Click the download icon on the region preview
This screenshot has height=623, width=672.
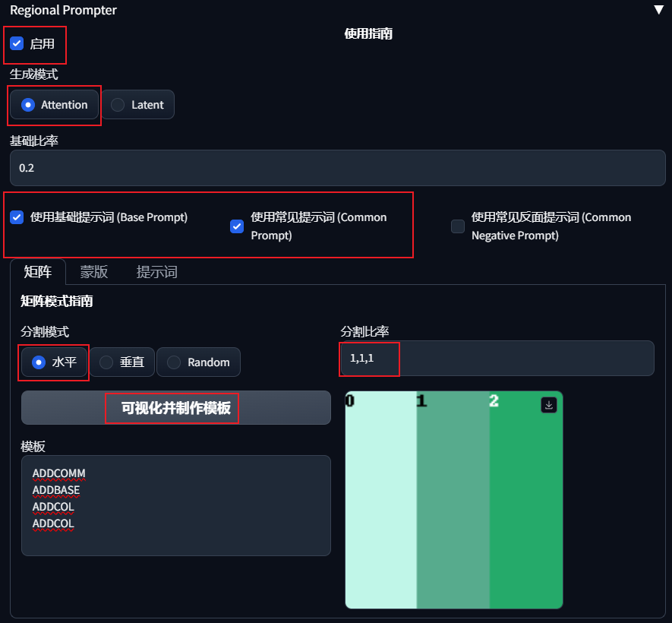click(548, 405)
